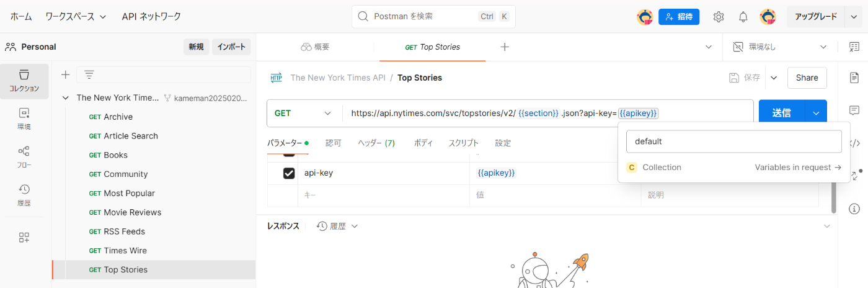Click the インポート button
Screen dimensions: 868x288
point(231,47)
